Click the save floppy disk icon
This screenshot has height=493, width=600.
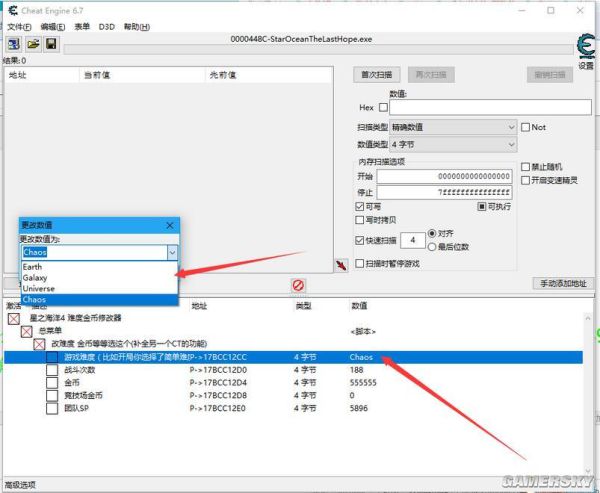tap(51, 44)
